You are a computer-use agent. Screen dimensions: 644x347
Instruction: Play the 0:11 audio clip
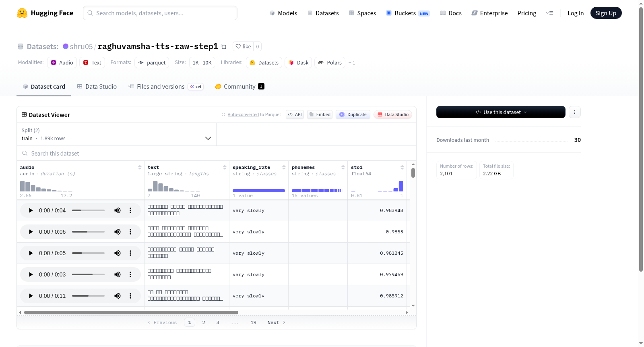tap(31, 296)
